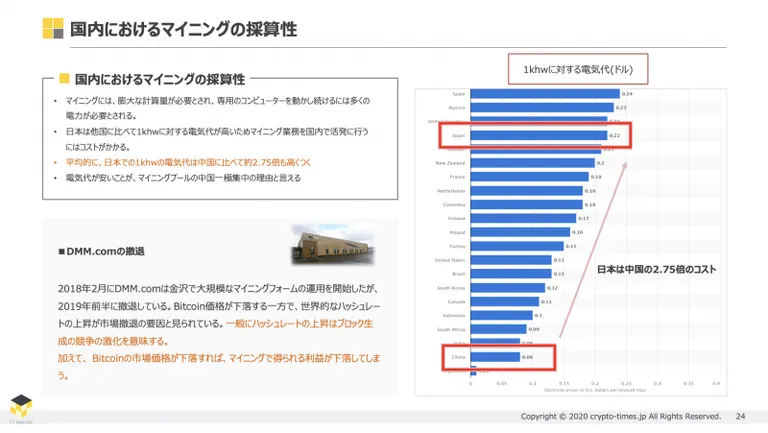768x433 pixels.
Task: Click the slide title 国内におけるマイニングの採算性
Action: tap(183, 29)
